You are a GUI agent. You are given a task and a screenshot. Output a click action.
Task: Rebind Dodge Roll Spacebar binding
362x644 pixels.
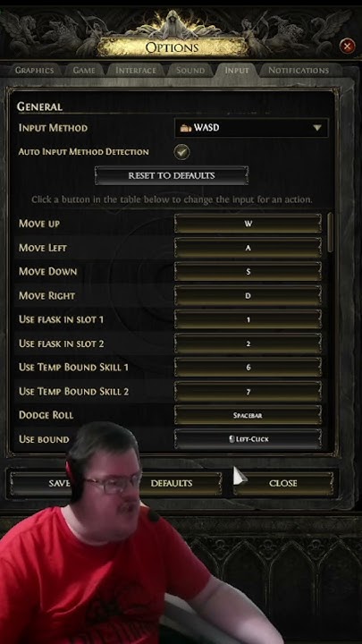[x=248, y=415]
